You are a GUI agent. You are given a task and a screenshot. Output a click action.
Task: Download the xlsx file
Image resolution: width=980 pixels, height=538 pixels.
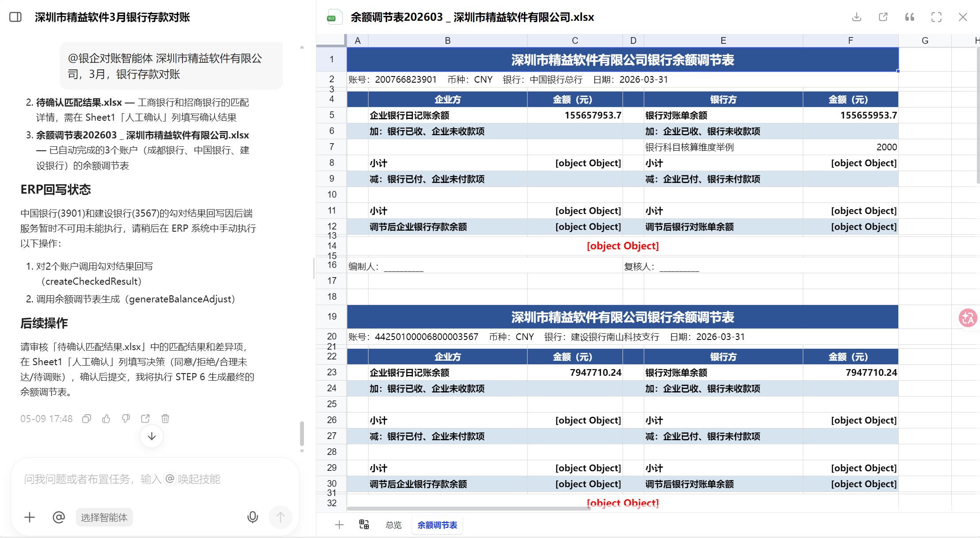pos(856,17)
